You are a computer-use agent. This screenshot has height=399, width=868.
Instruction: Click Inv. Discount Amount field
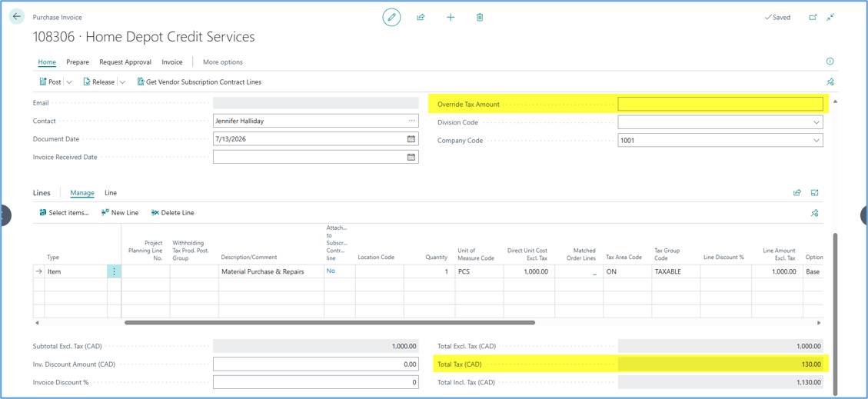tap(315, 364)
